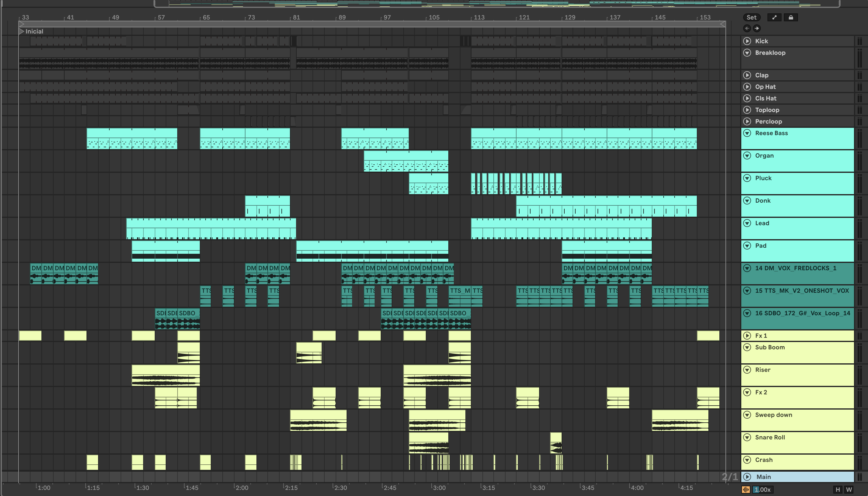Select the Lead track title
The height and width of the screenshot is (496, 868).
762,223
